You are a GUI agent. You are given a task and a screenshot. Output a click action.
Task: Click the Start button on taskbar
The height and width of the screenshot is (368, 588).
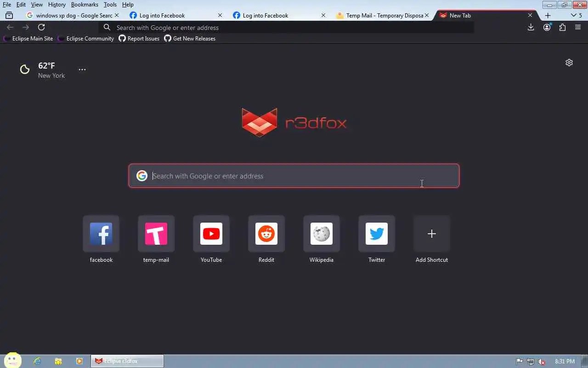click(x=13, y=361)
